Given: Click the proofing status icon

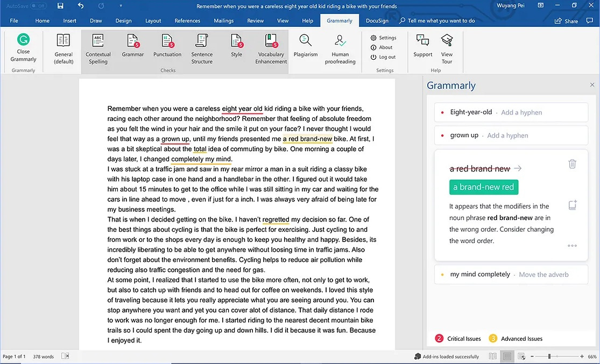Looking at the screenshot, I should coord(65,356).
